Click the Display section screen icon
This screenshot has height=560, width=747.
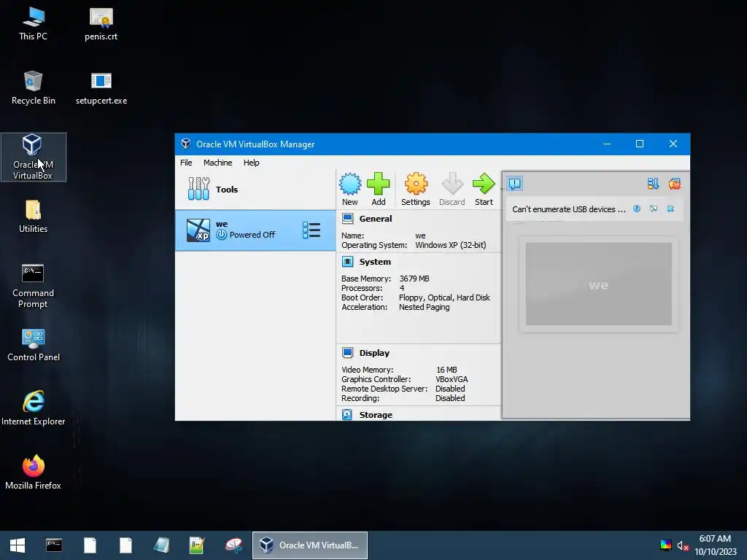348,352
